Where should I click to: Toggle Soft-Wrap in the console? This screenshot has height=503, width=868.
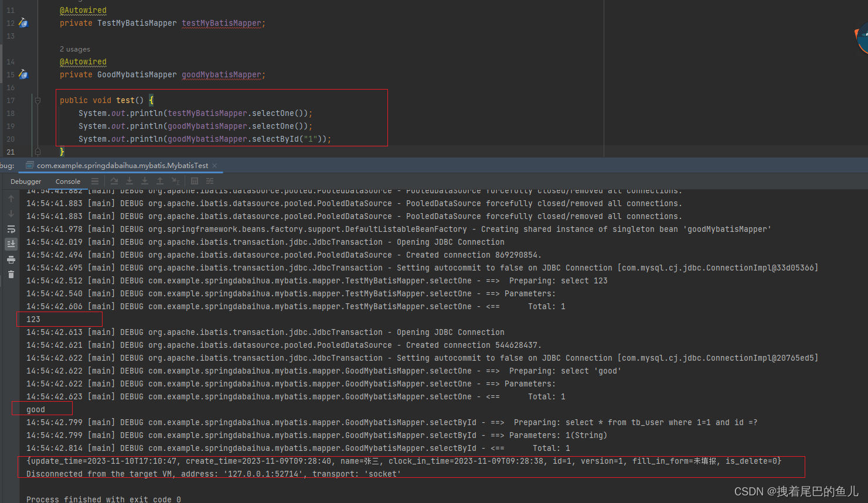11,229
